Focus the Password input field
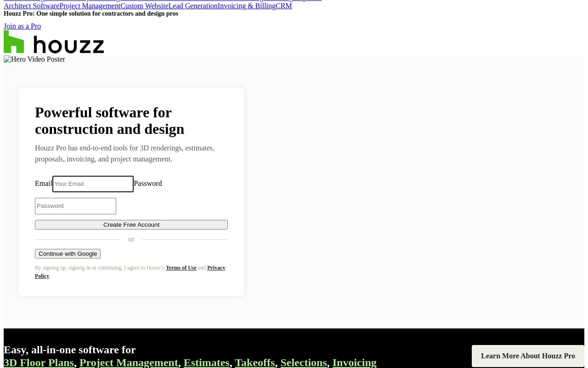Viewport: 588px width, 368px height. tap(75, 206)
